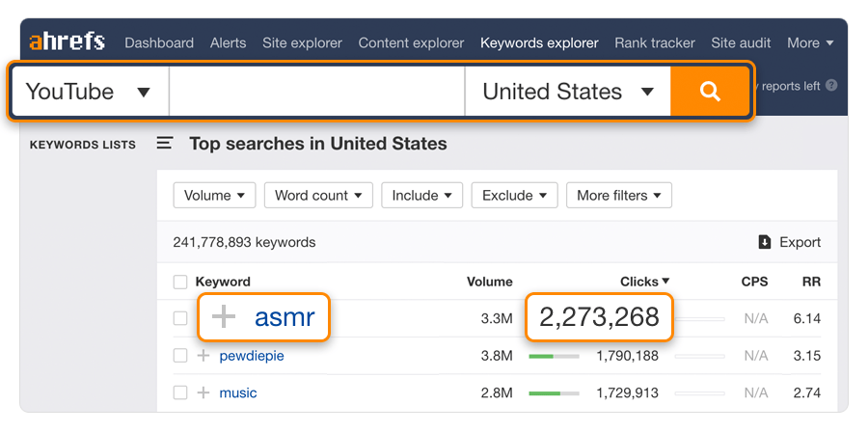Click the Export download icon
The image size is (868, 432).
tap(765, 242)
